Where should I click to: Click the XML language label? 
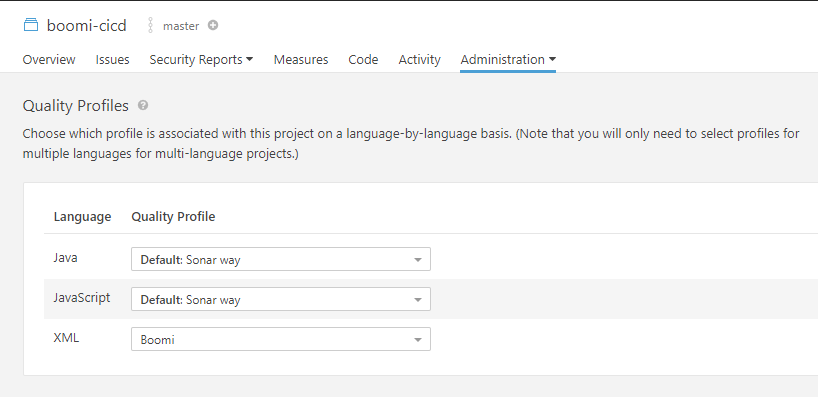66,338
